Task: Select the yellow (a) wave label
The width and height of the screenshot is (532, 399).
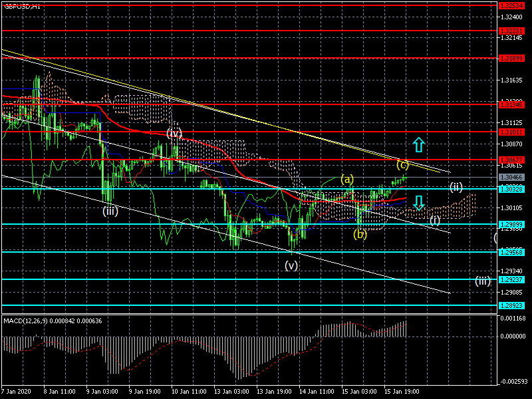Action: 347,179
